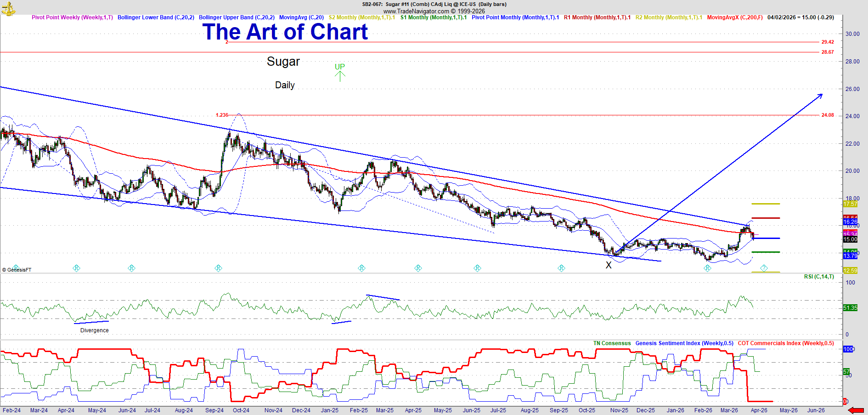Select the rollover R marker above Feb-26
This screenshot has height=415, width=868.
(x=708, y=268)
